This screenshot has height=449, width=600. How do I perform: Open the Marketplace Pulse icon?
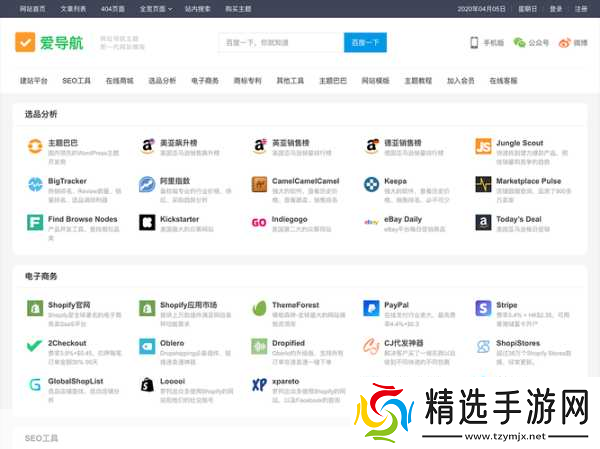483,184
